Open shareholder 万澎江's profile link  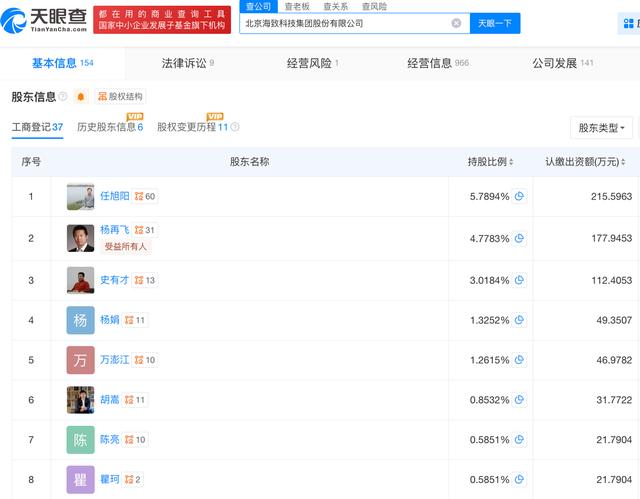[x=116, y=360]
